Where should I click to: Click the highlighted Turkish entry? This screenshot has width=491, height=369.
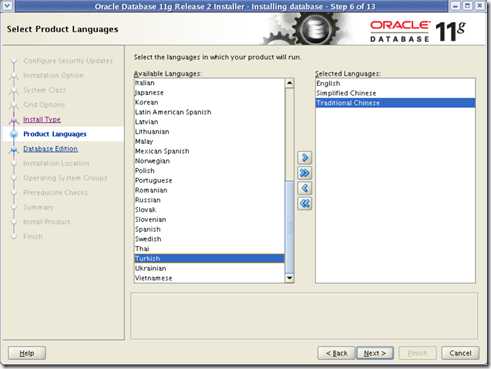point(209,259)
